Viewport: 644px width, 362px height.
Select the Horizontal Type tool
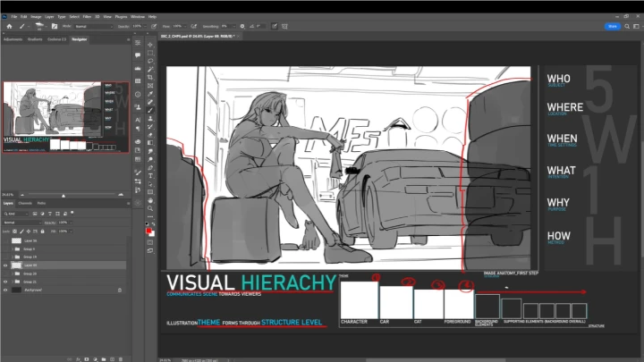150,176
